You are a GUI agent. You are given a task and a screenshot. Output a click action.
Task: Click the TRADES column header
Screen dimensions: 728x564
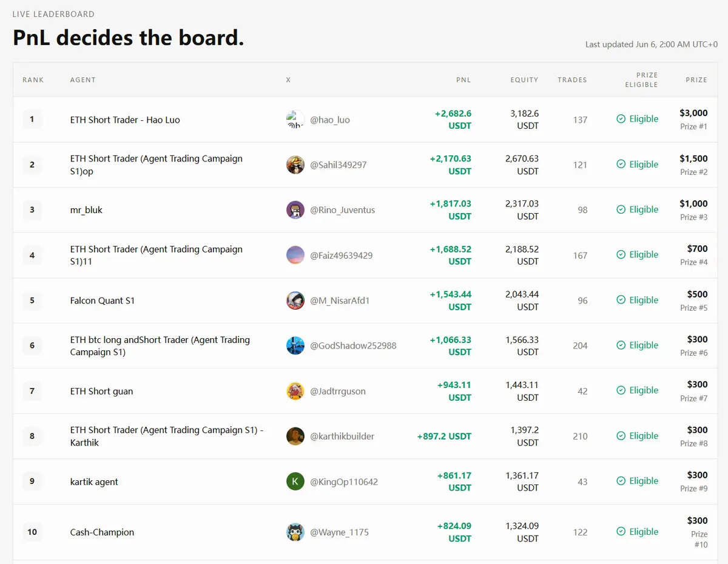[573, 80]
